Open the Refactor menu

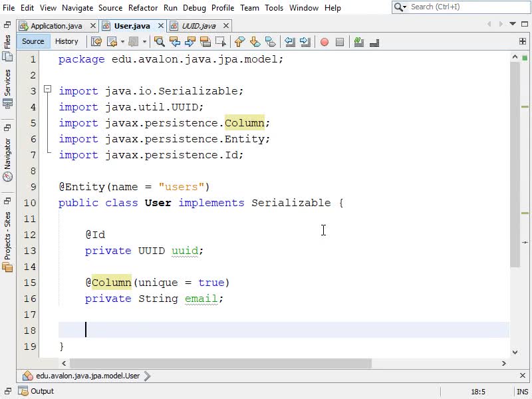[143, 8]
